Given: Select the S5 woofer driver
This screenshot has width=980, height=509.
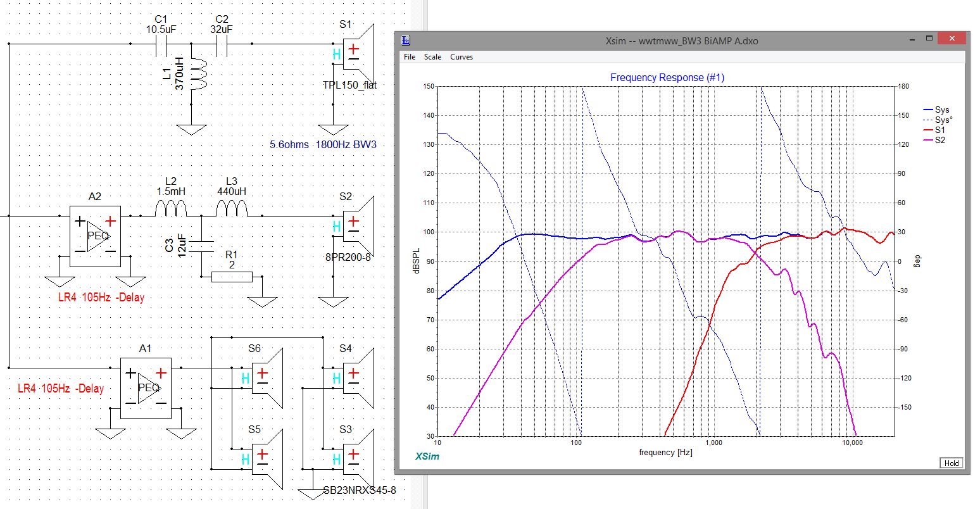Looking at the screenshot, I should [x=268, y=459].
